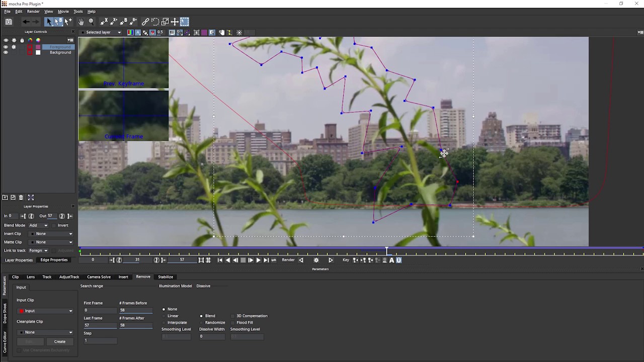Screen dimensions: 644x362
Task: Switch to the Camera Solve tab
Action: 99,277
